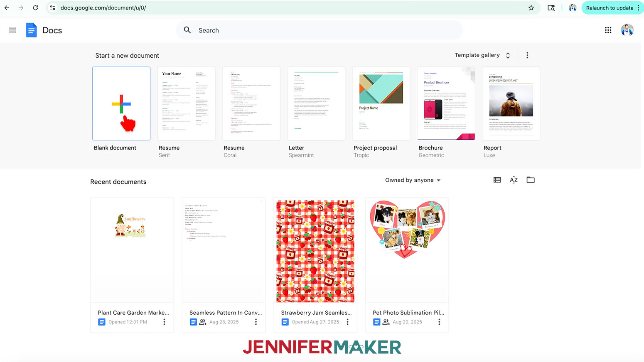Go forward in browser history
Viewport: 644px width, 362px height.
[x=21, y=8]
